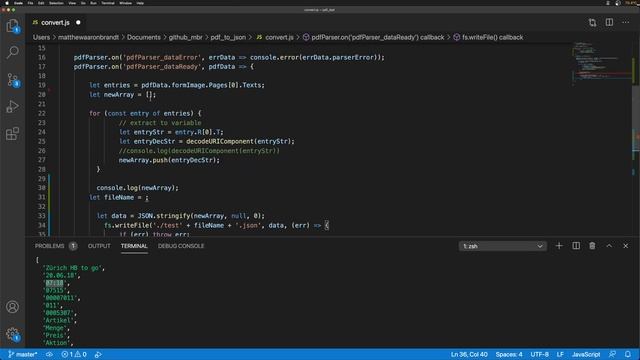The width and height of the screenshot is (640, 360).
Task: Click 'pdf_to_json' breadcrumb segment
Action: (x=228, y=37)
